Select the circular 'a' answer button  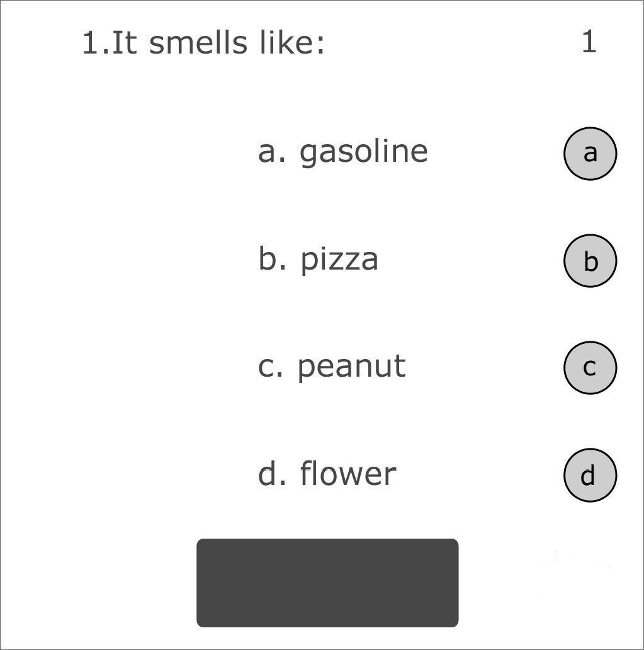[590, 152]
